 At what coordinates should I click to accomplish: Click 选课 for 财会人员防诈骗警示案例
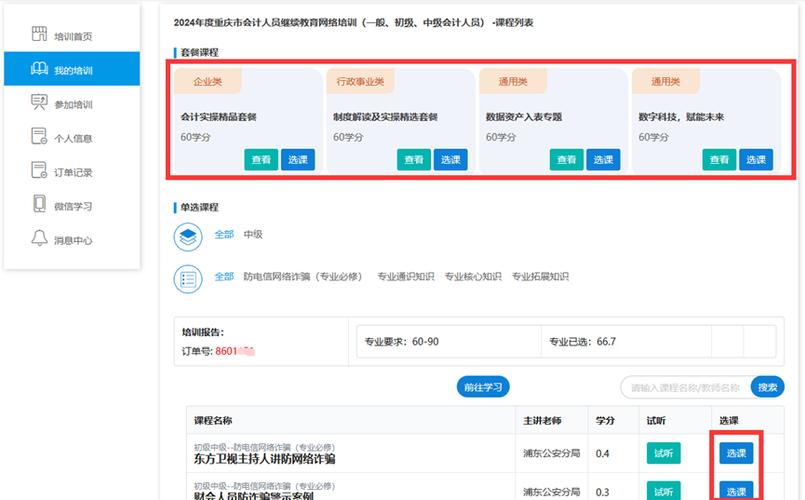[x=736, y=491]
